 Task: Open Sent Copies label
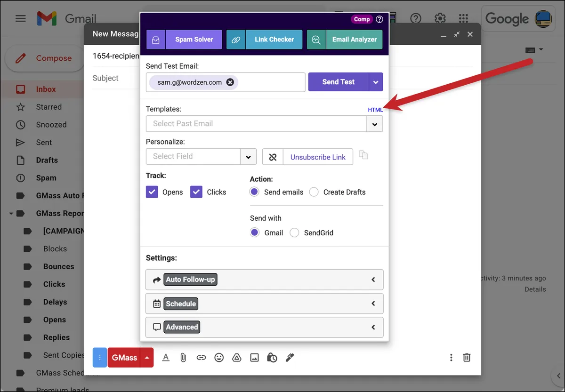pos(64,355)
